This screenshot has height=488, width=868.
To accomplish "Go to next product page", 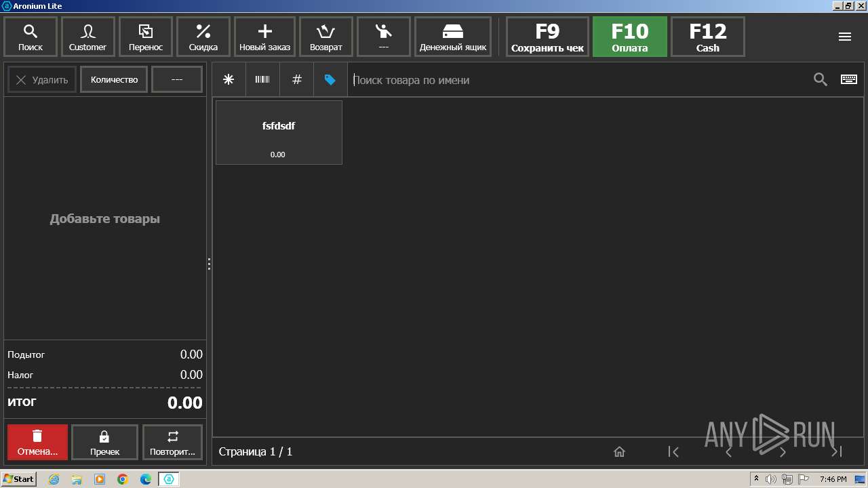I will click(783, 452).
